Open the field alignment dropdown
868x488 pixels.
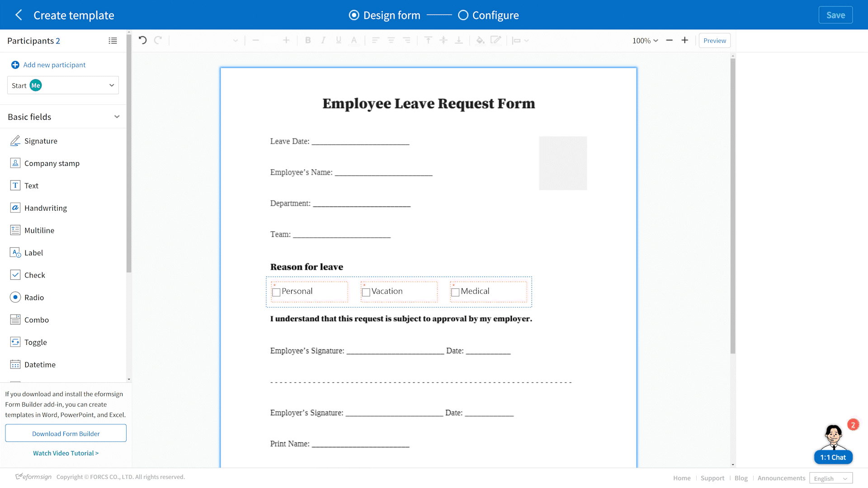coord(520,40)
